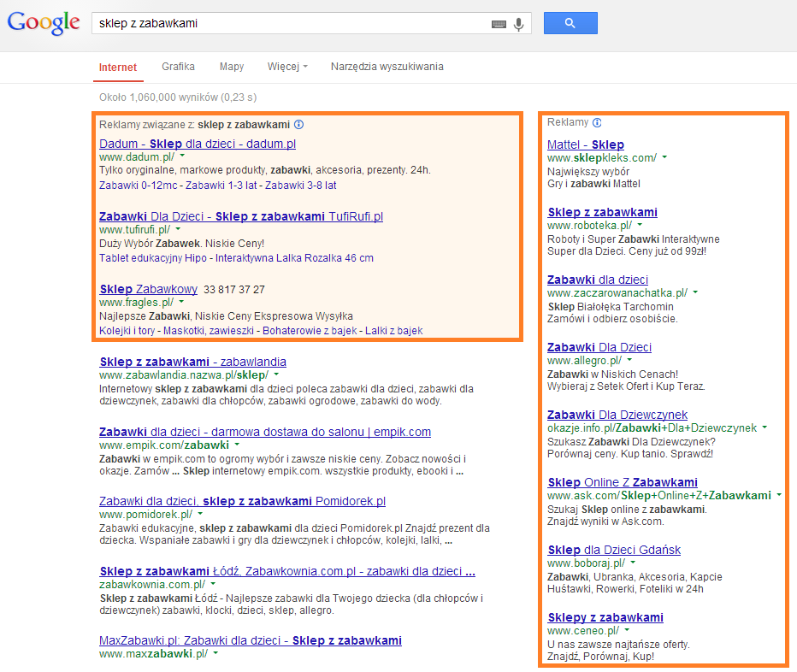Expand arrow next to www.tufirufi.pl/

[x=179, y=229]
